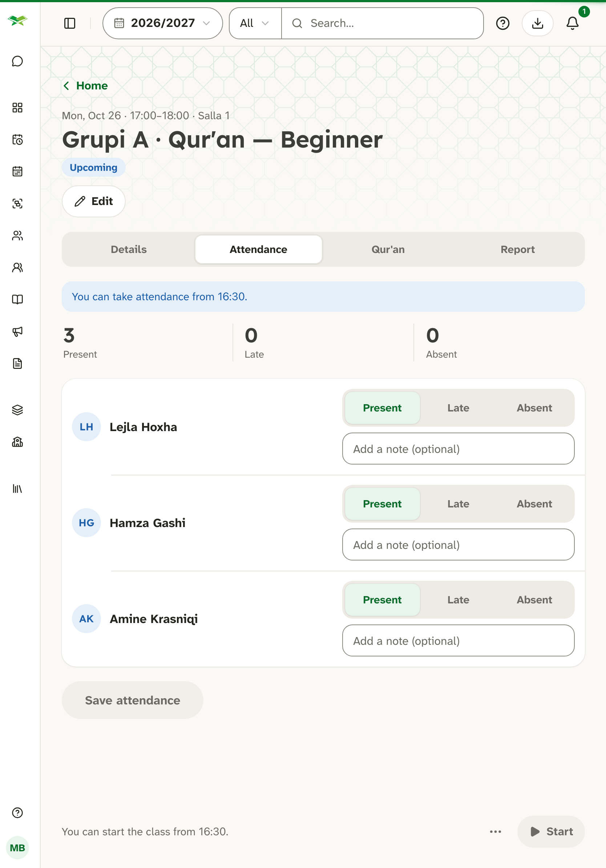The width and height of the screenshot is (606, 868).
Task: Open the stacked layers icon in sidebar
Action: click(17, 410)
